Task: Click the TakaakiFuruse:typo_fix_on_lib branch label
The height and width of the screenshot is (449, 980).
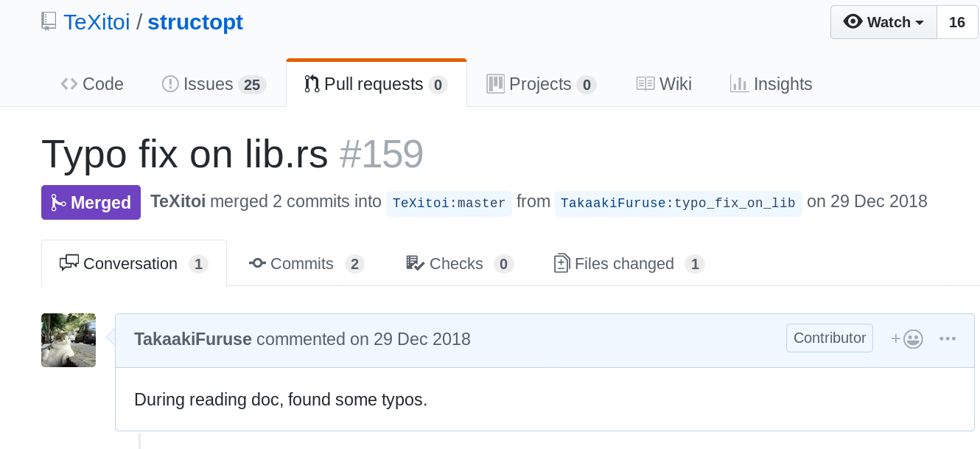Action: 678,203
